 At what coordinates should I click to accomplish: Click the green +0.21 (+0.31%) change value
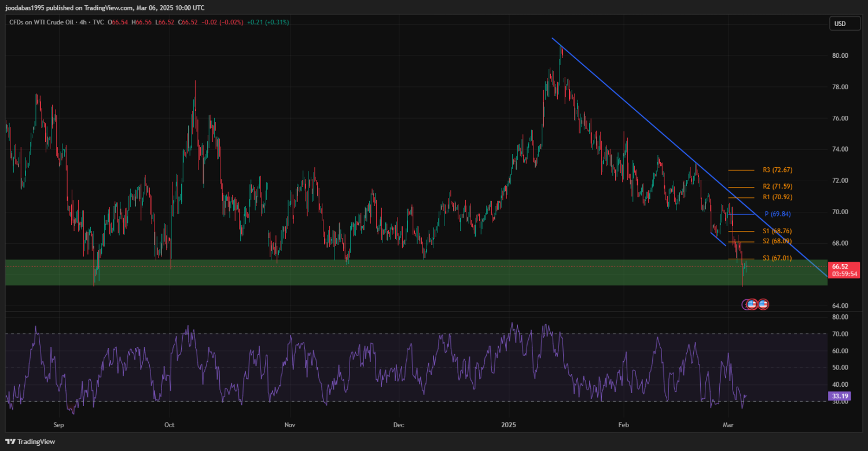(268, 22)
